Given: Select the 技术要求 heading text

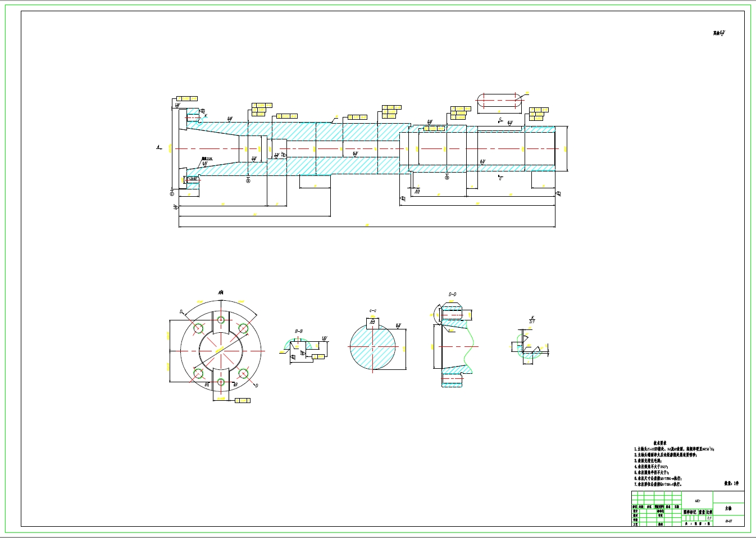Looking at the screenshot, I should coord(659,443).
